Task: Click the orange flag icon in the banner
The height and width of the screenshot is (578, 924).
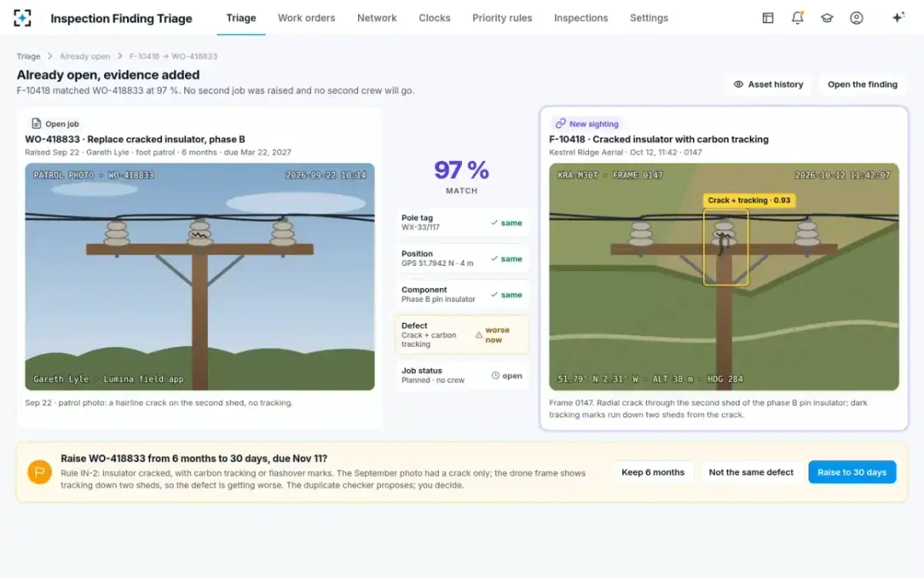Action: [40, 472]
